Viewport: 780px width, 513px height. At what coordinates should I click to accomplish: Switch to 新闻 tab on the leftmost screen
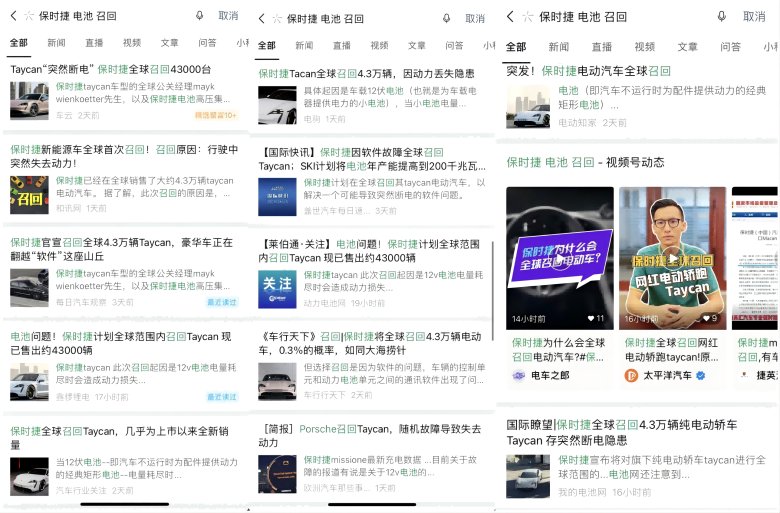56,43
